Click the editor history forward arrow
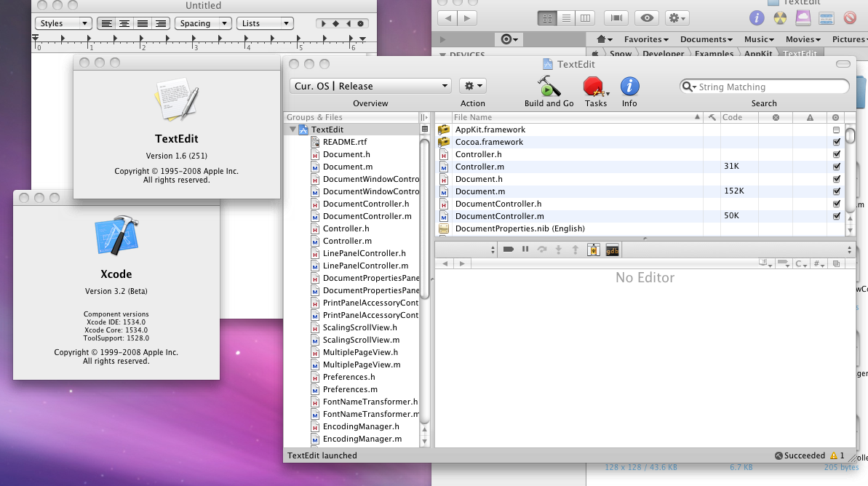This screenshot has width=868, height=486. click(x=462, y=263)
